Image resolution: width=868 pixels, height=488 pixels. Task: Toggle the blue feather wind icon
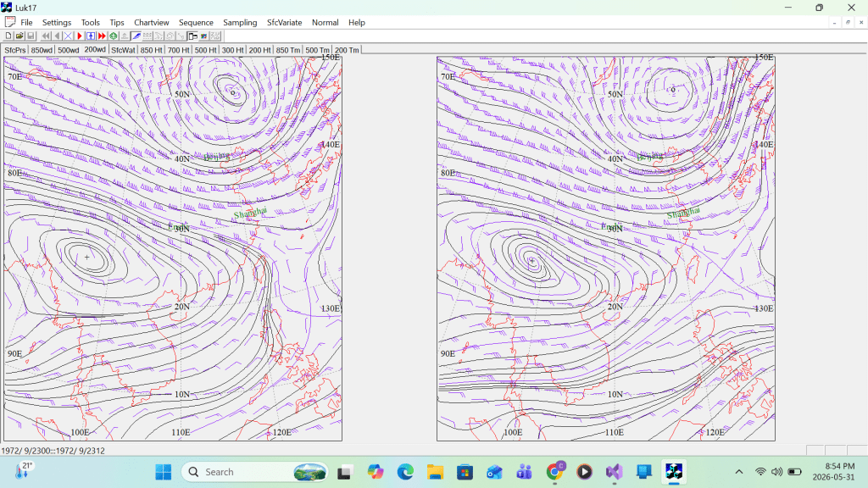136,36
